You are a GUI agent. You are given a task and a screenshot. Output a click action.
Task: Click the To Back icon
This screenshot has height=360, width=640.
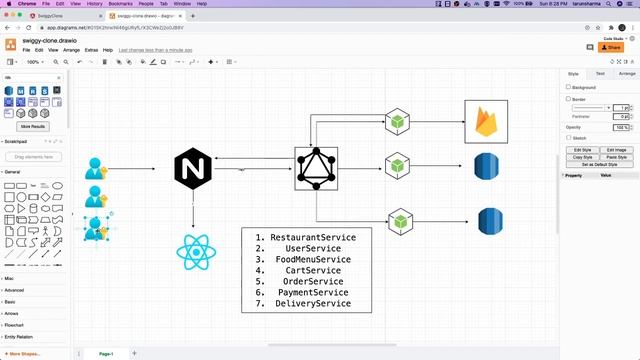click(129, 62)
